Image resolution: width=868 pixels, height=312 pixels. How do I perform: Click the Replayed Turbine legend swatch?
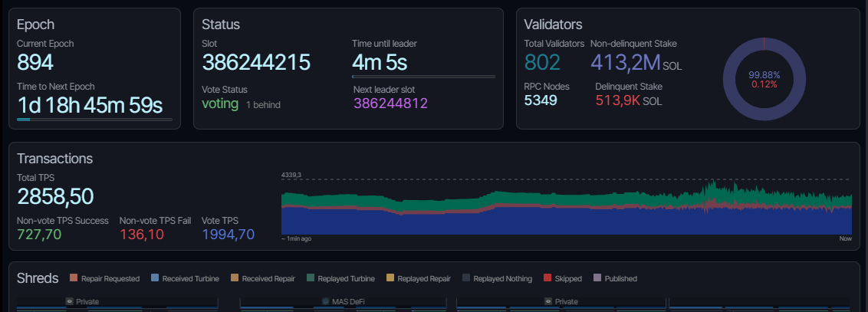310,278
